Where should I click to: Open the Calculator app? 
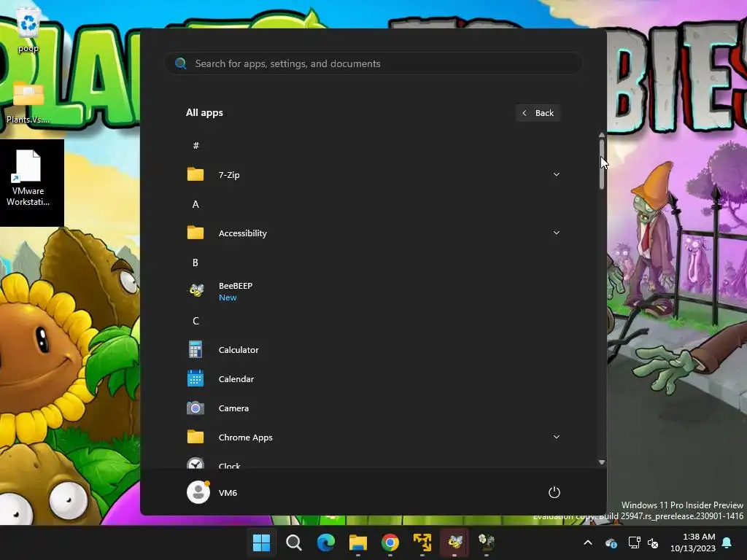[x=373, y=349]
